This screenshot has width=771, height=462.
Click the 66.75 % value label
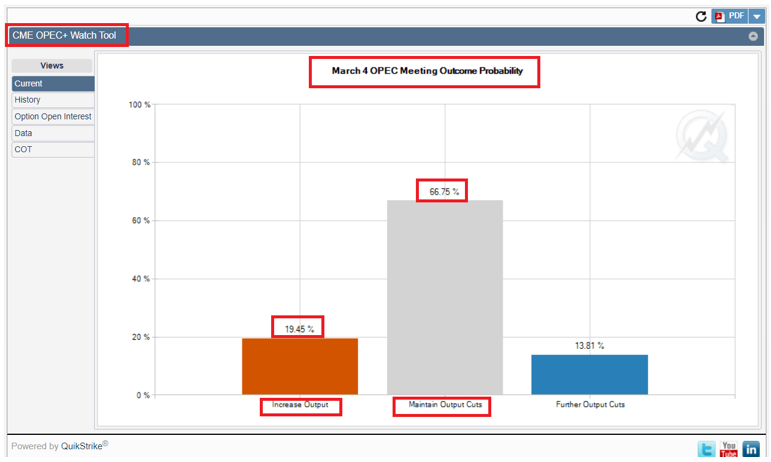click(x=444, y=192)
